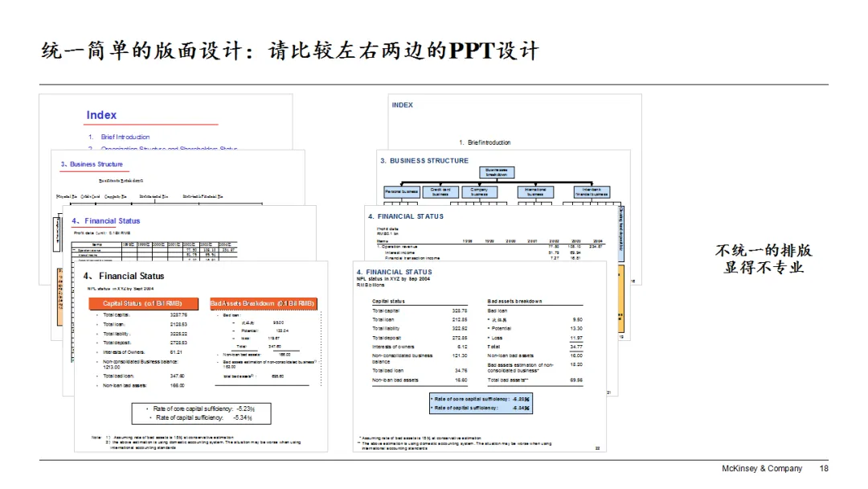868x489 pixels.
Task: Click "4. FINANCIAL STATUS" heading above Profit data table
Action: pos(406,216)
